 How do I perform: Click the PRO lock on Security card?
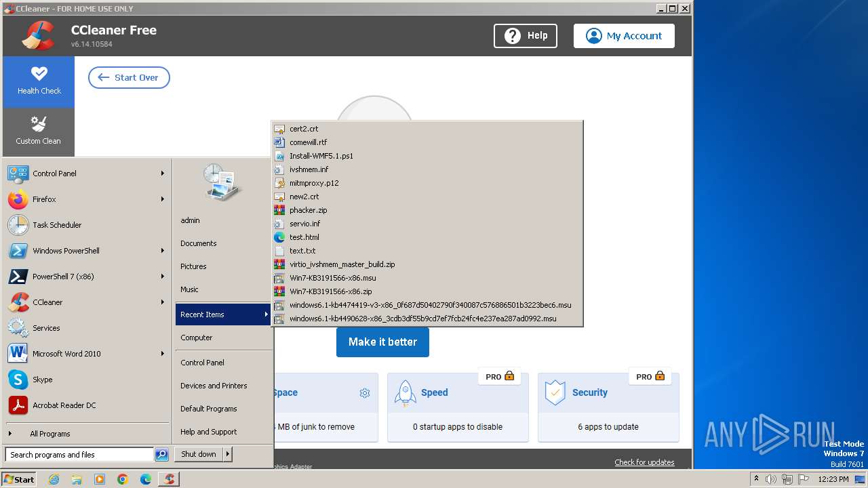pos(651,376)
